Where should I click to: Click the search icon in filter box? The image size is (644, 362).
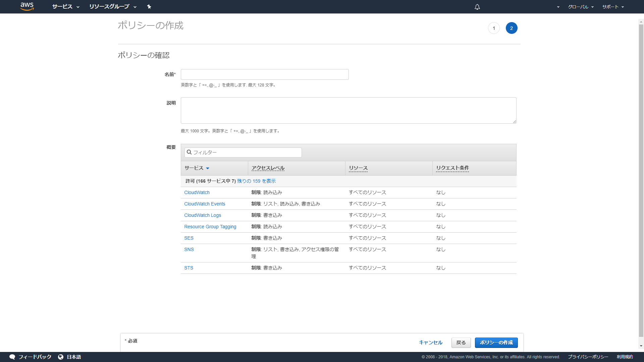click(x=189, y=152)
